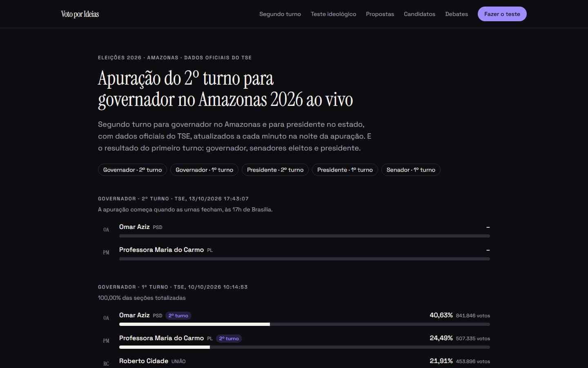Click the Fazer o teste button

point(502,14)
